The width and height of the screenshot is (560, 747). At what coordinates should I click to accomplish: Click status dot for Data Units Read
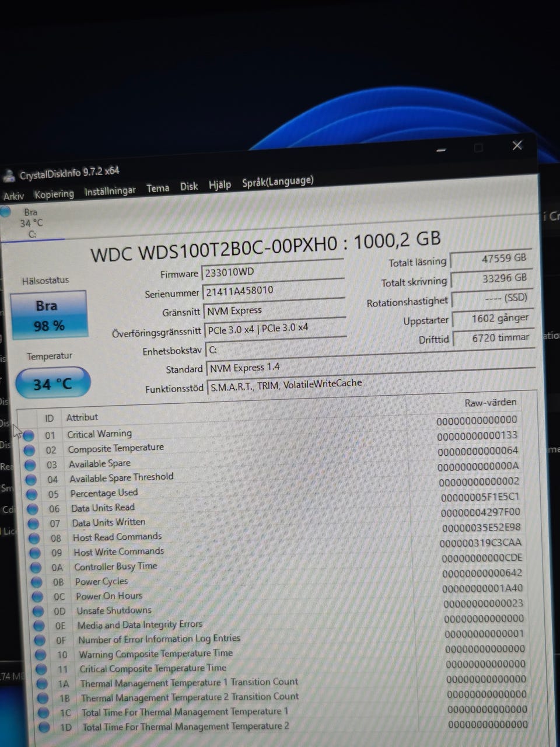coord(33,509)
